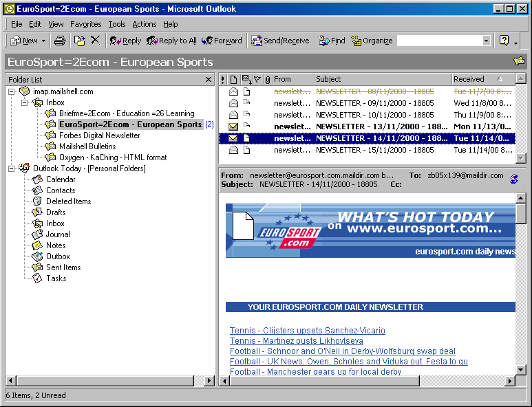This screenshot has height=407, width=532.
Task: Click the Tasks folder icon
Action: (x=37, y=278)
